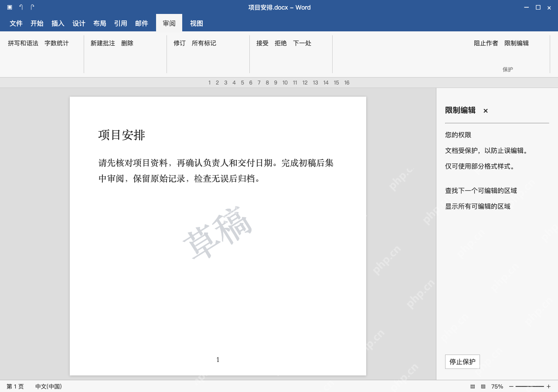Click the redo arrow icon
Image resolution: width=558 pixels, height=392 pixels.
click(32, 7)
